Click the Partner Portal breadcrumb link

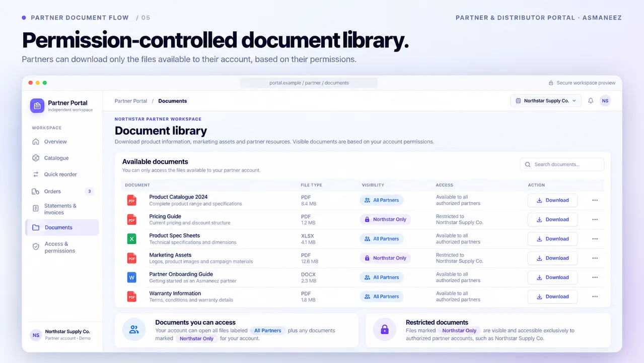click(131, 101)
